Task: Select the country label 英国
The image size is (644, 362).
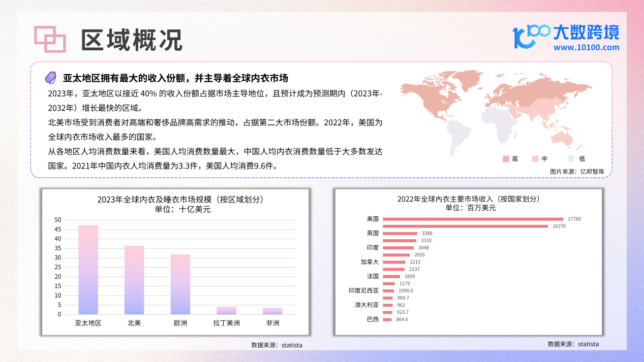Action: pyautogui.click(x=373, y=233)
